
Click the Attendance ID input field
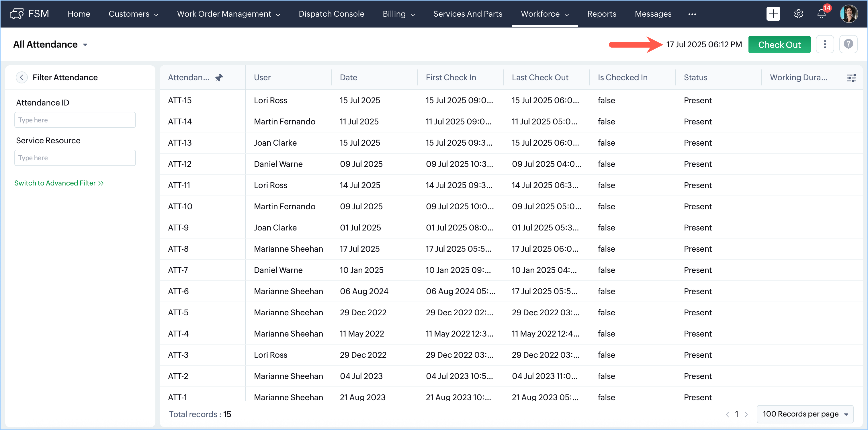click(x=75, y=120)
